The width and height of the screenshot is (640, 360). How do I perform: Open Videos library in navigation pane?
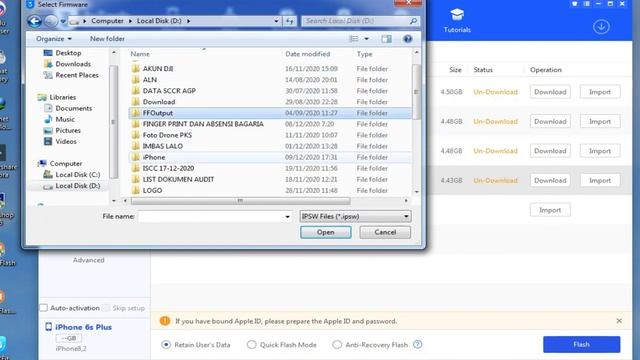coord(60,141)
